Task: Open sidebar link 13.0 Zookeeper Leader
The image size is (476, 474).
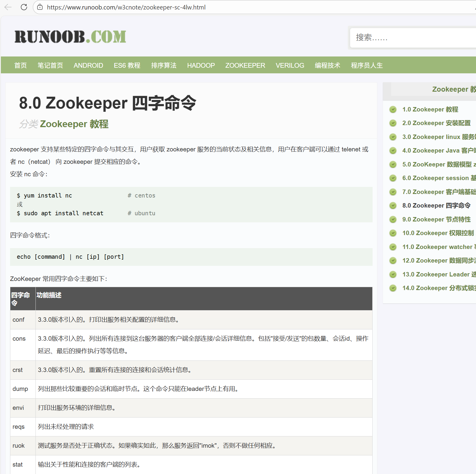Action: point(439,274)
